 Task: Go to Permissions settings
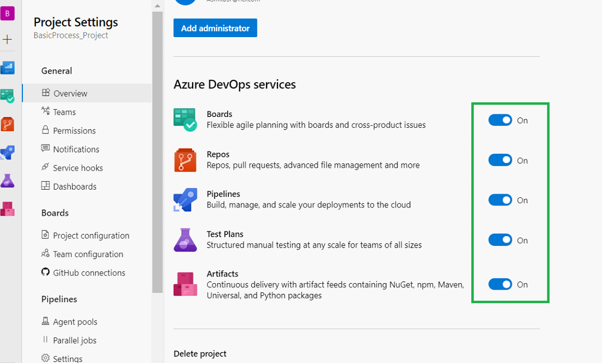[74, 131]
